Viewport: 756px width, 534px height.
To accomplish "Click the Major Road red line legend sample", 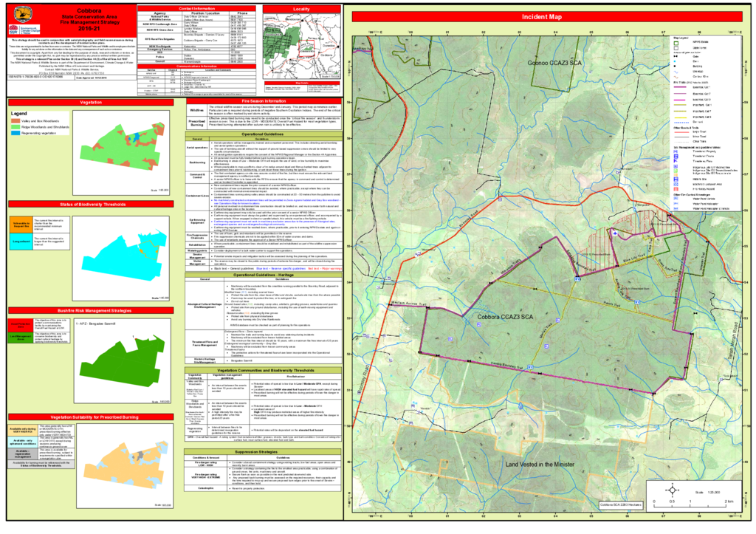I will pos(681,132).
